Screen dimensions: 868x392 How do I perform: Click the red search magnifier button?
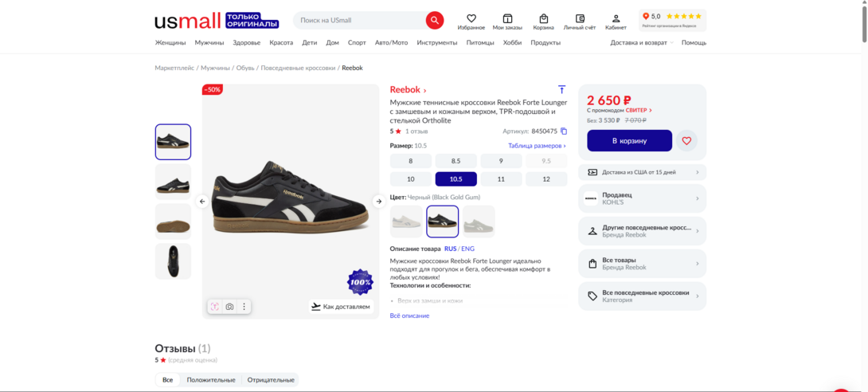coord(434,20)
